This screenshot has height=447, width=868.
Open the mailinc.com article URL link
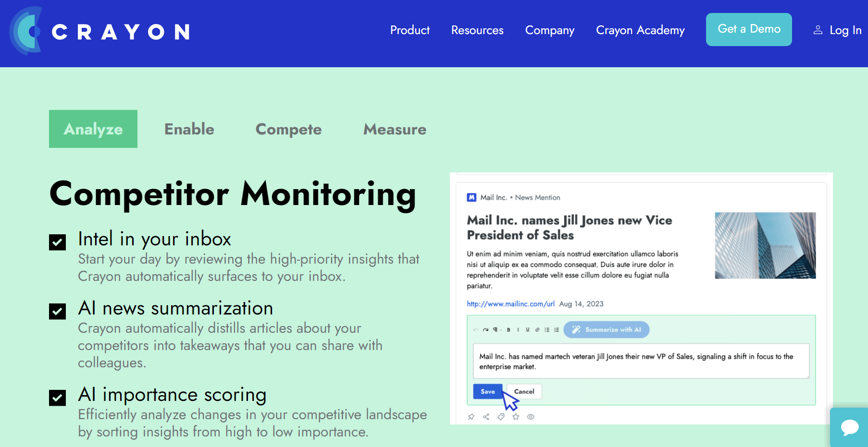pos(510,304)
